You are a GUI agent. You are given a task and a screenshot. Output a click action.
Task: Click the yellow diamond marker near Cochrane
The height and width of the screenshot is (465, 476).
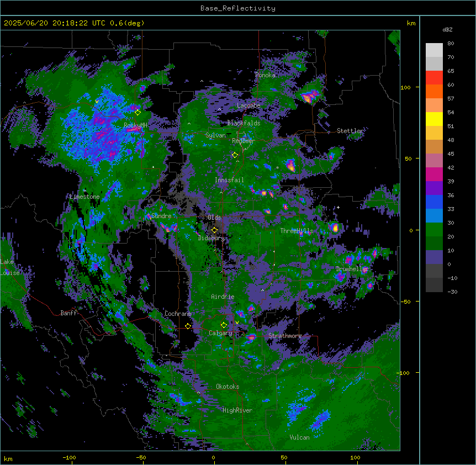(x=188, y=326)
